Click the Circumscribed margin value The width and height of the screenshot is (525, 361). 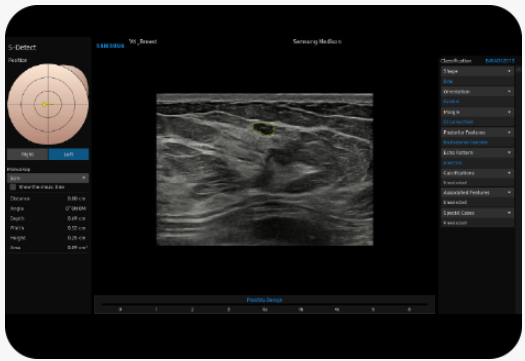458,122
